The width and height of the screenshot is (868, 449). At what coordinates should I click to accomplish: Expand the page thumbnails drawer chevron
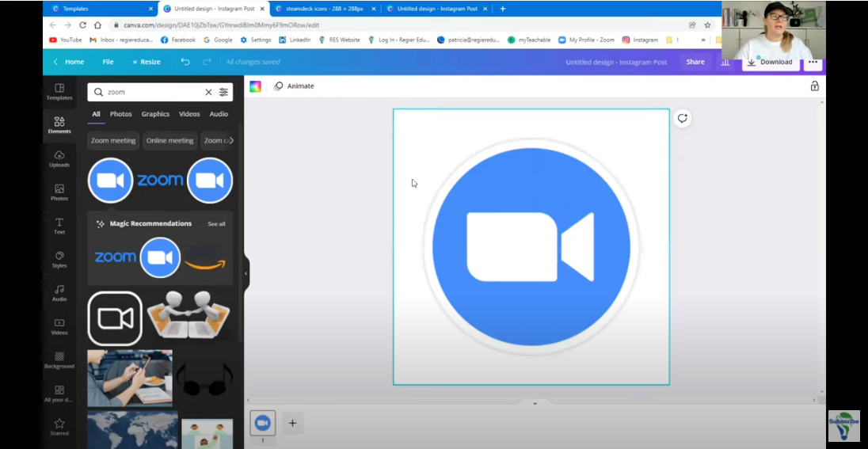(x=535, y=404)
